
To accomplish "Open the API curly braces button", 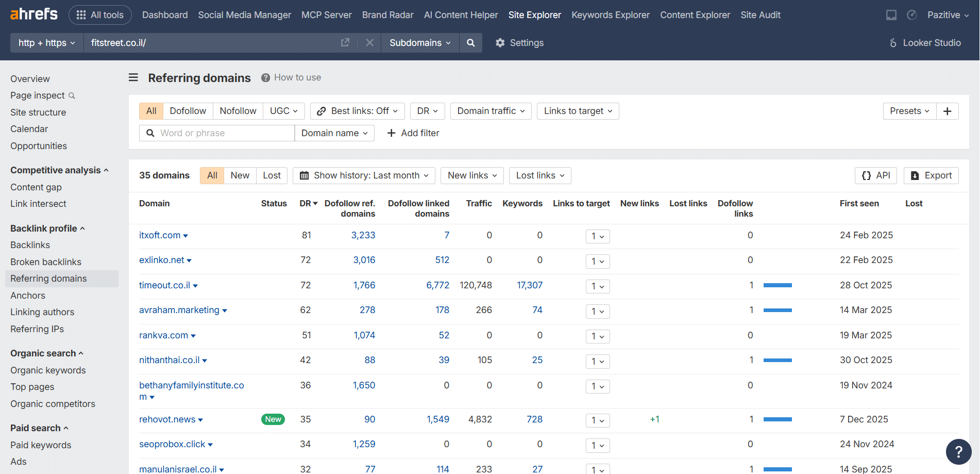I will [x=876, y=175].
